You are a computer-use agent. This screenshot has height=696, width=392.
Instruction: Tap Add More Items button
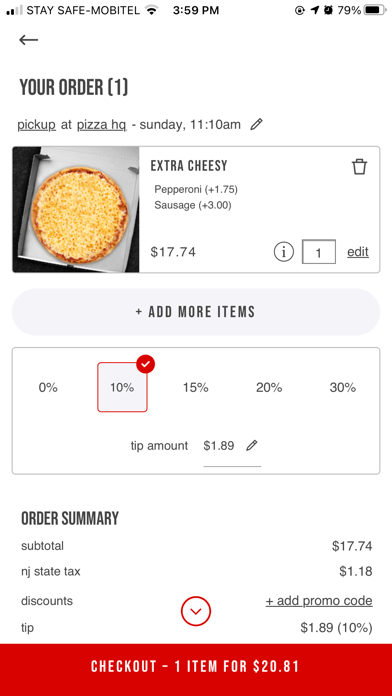pos(196,312)
